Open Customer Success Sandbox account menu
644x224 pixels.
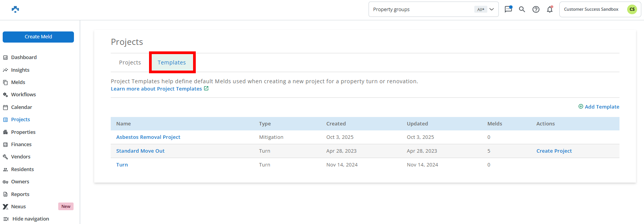(591, 9)
